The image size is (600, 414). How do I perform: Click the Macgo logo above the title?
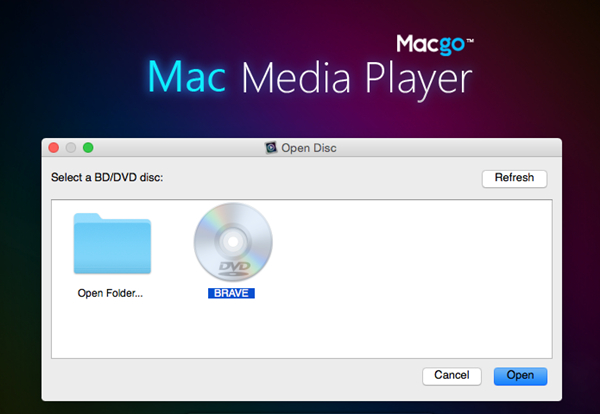[x=434, y=44]
